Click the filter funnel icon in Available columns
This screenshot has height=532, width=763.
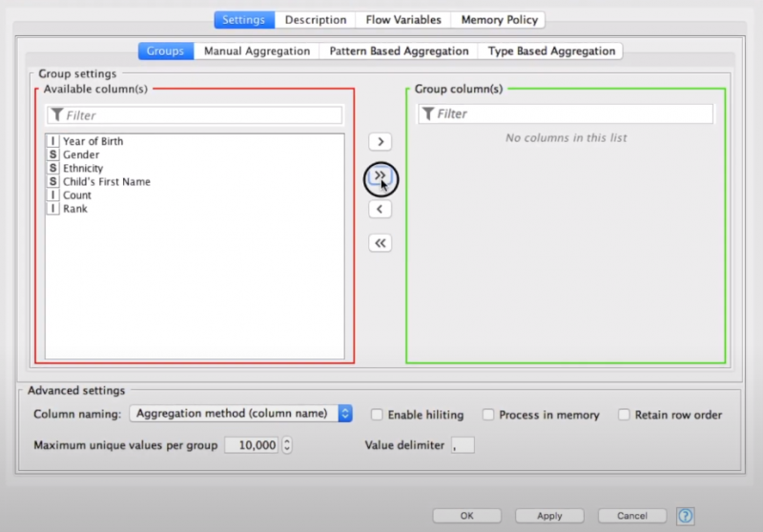pyautogui.click(x=56, y=115)
